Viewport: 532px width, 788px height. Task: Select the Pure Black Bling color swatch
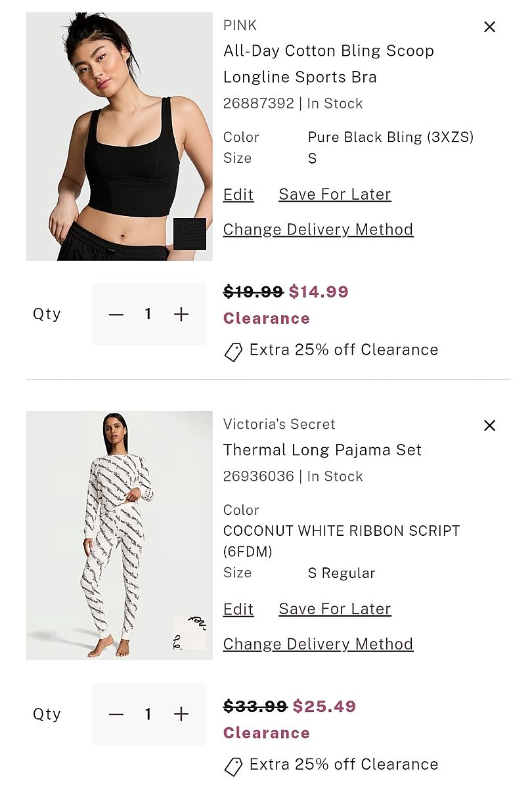pyautogui.click(x=190, y=234)
